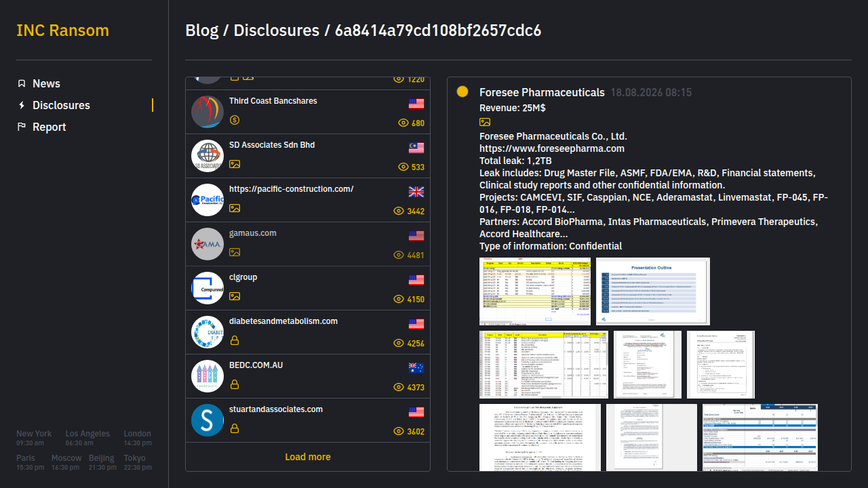Click the gamaus.com round logo
The height and width of the screenshot is (488, 868).
(208, 244)
